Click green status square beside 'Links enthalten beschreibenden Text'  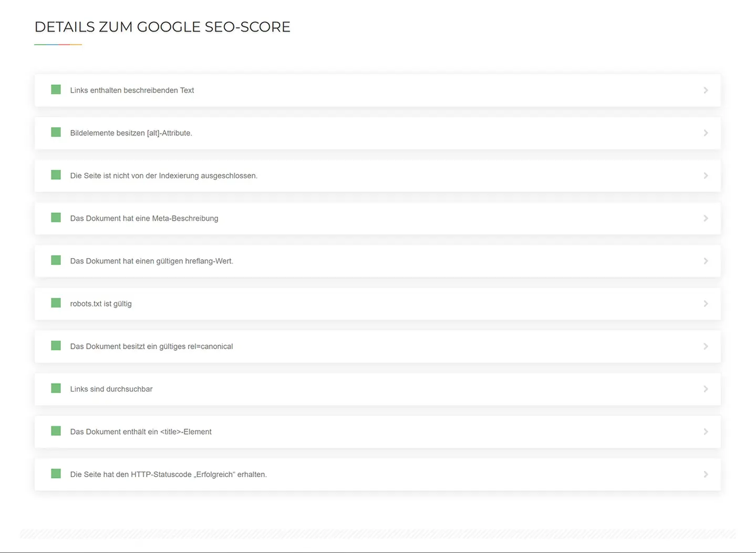click(x=56, y=90)
